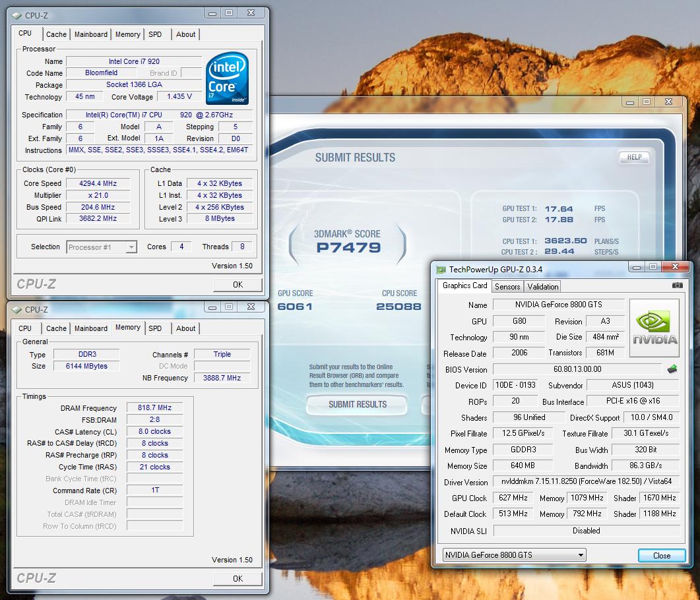Image resolution: width=700 pixels, height=600 pixels.
Task: Click the Core Speed value 4294.4 MHz
Action: (x=98, y=183)
